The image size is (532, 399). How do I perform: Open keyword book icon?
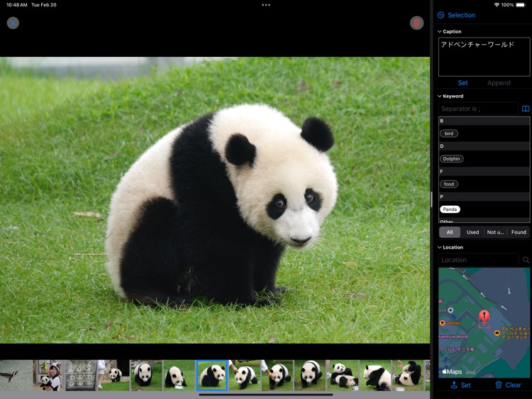point(525,109)
